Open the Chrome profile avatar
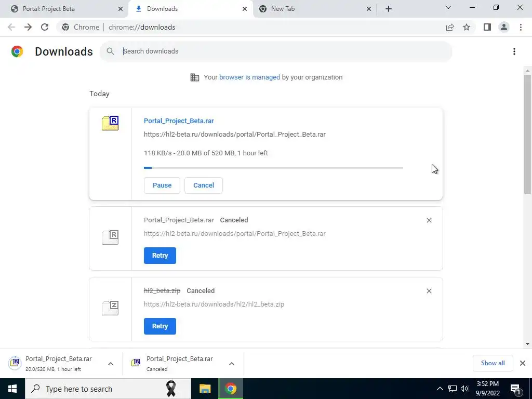Viewport: 532px width, 399px height. [504, 27]
